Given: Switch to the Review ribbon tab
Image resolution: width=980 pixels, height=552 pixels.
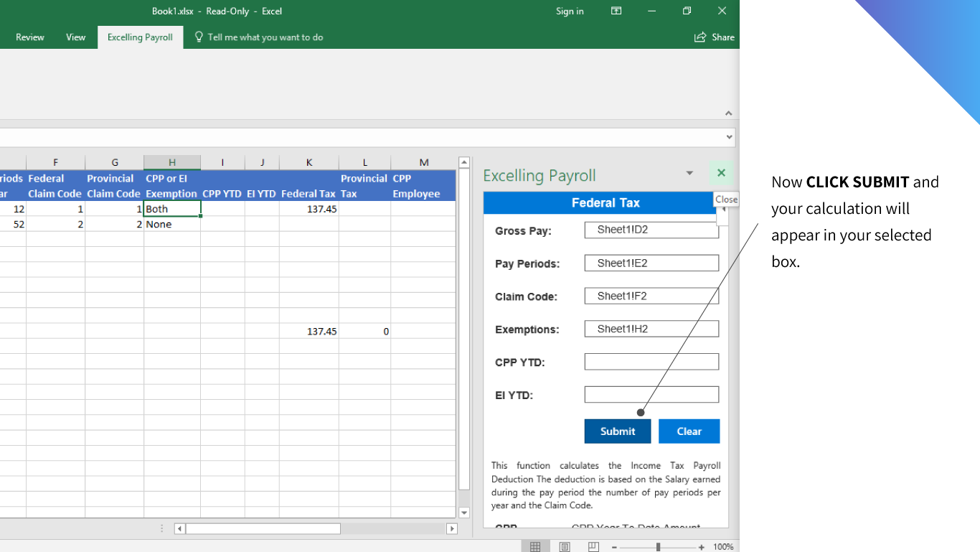Looking at the screenshot, I should point(30,37).
